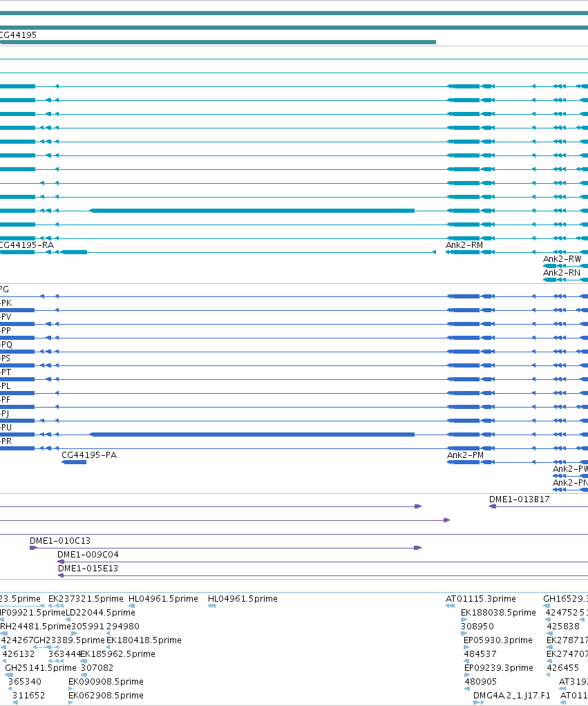This screenshot has width=588, height=706.
Task: Open clone DME1-013B17 label
Action: [x=519, y=499]
